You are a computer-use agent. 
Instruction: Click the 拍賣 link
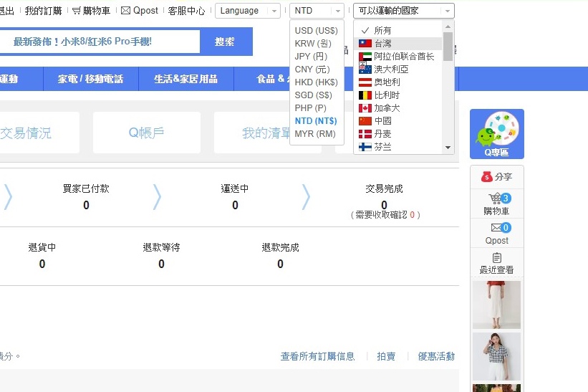pyautogui.click(x=386, y=356)
